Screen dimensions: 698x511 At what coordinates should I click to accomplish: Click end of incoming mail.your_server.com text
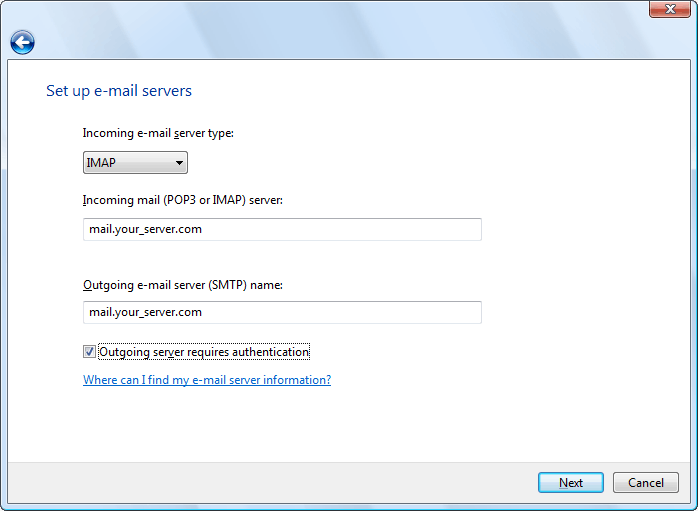click(204, 229)
